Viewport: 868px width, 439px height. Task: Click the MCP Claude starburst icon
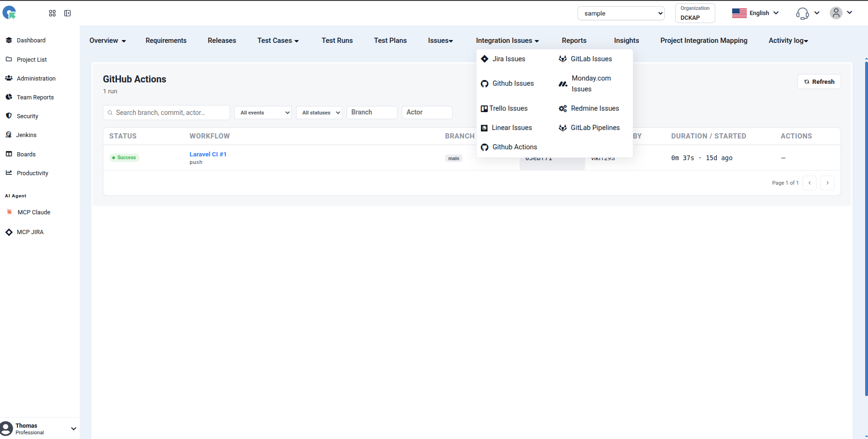click(9, 212)
